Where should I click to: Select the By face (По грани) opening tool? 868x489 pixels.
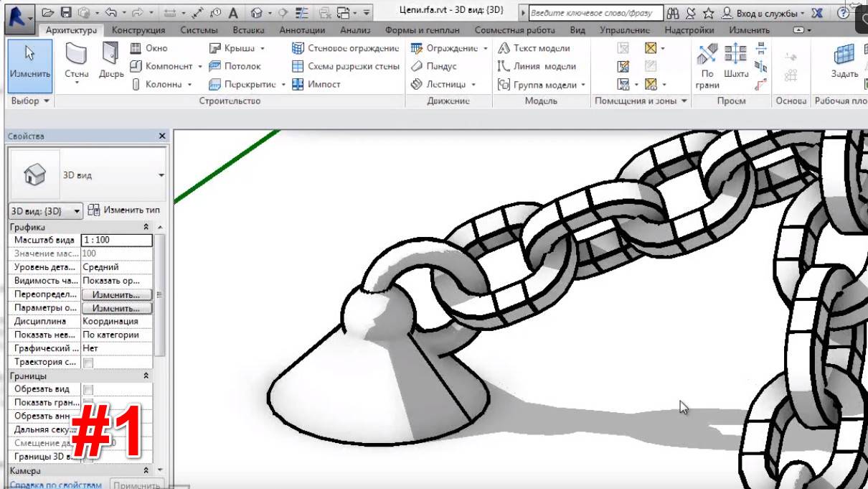coord(707,66)
